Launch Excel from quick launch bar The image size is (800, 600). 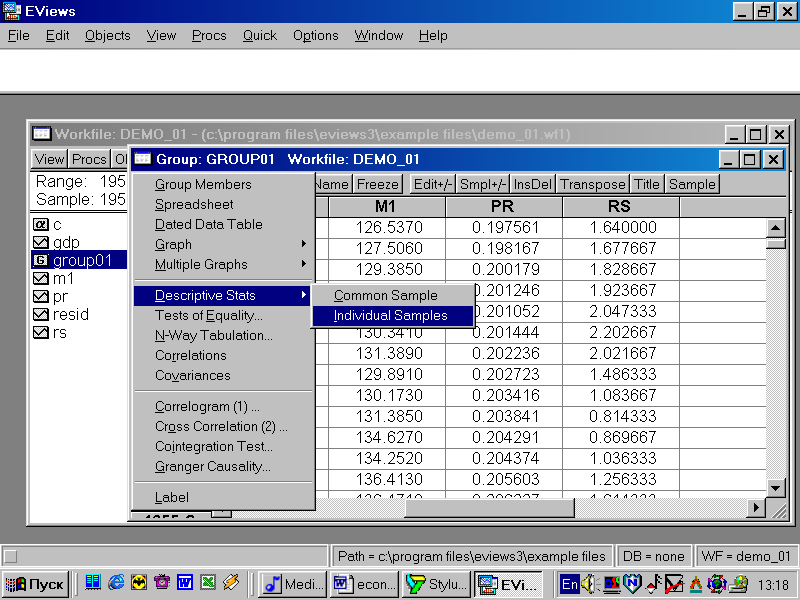208,583
